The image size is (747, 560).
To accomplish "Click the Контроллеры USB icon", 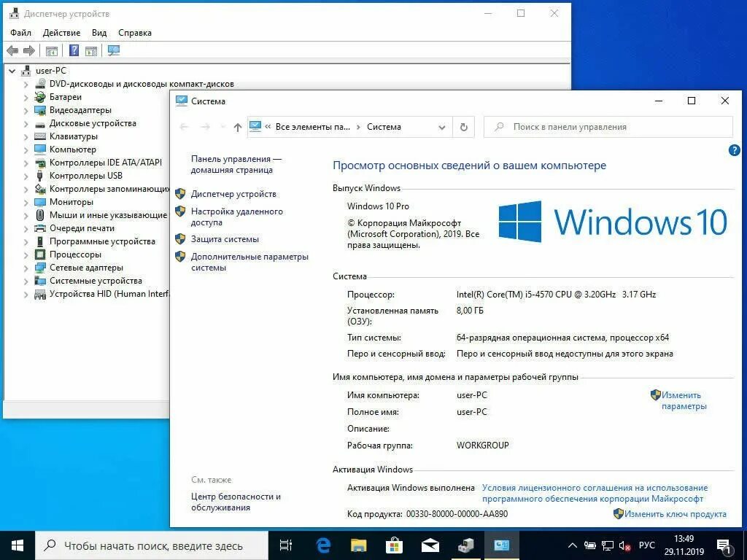I will pyautogui.click(x=41, y=176).
